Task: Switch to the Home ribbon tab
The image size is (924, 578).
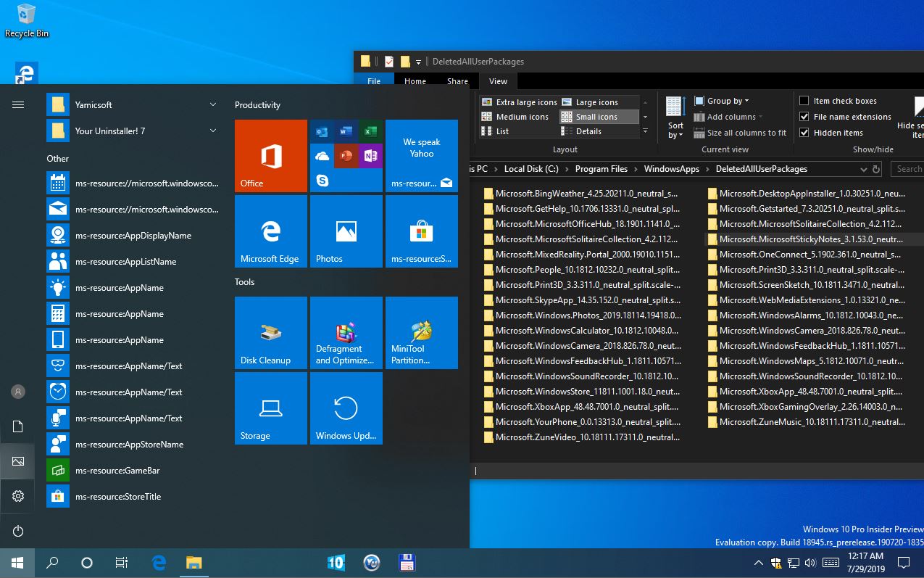Action: [x=415, y=81]
